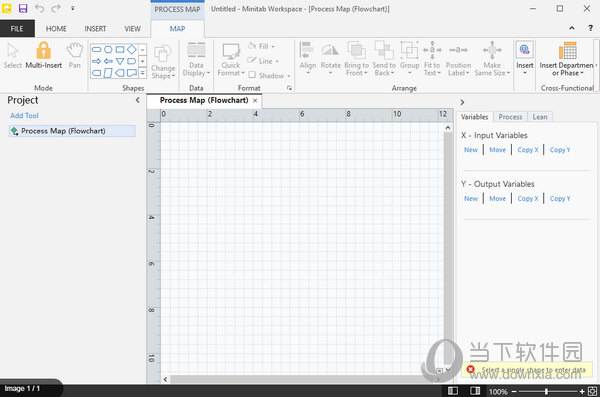Switch to the Lean tab in task pane
The image size is (600, 397).
(540, 117)
